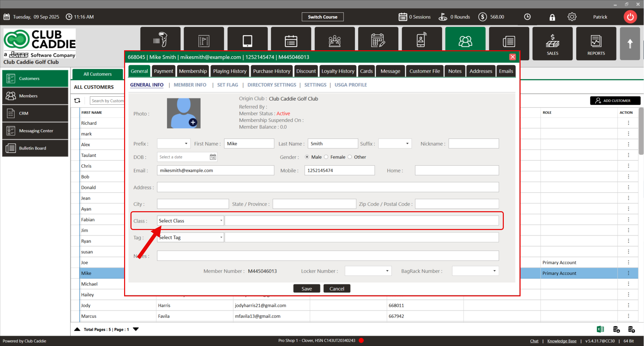Select the Other gender radio button
The width and height of the screenshot is (644, 346).
[350, 157]
